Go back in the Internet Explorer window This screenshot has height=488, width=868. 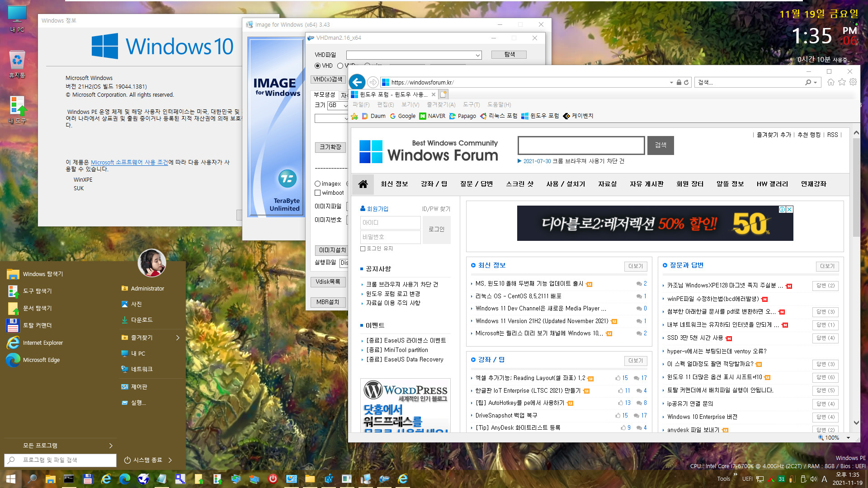[357, 82]
